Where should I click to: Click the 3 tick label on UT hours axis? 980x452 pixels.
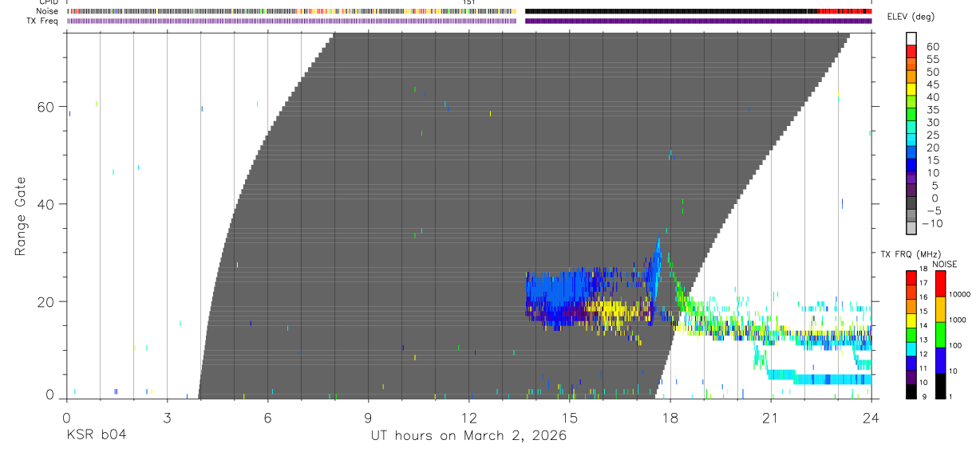click(x=167, y=418)
